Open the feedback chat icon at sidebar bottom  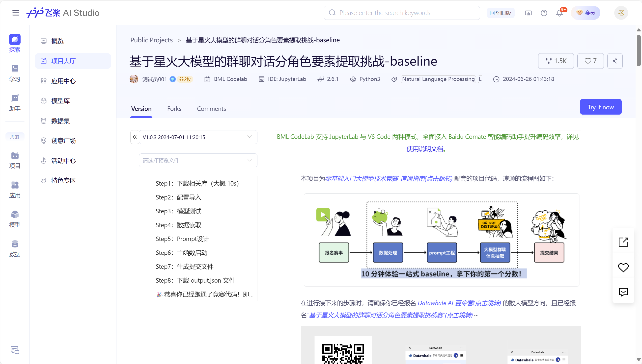tap(15, 350)
